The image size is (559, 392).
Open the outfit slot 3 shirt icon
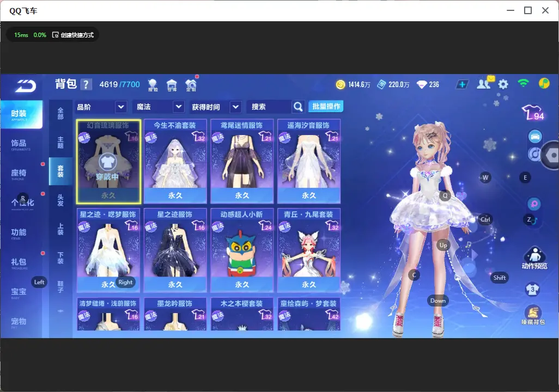point(533,289)
